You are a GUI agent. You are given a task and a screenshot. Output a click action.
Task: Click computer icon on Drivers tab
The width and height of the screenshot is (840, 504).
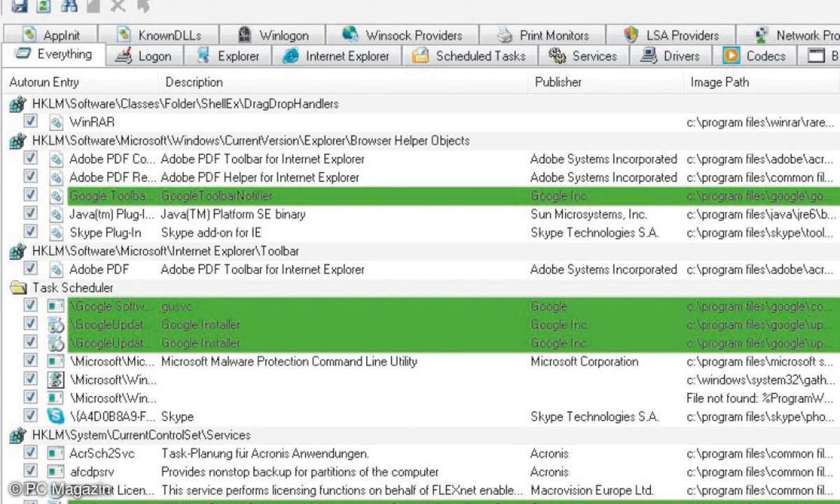[x=649, y=55]
